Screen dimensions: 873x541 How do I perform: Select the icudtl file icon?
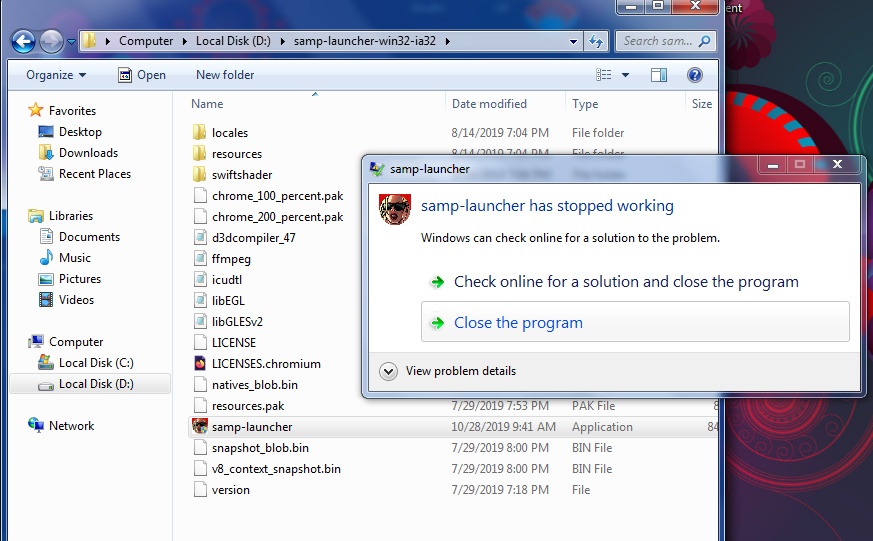point(200,280)
